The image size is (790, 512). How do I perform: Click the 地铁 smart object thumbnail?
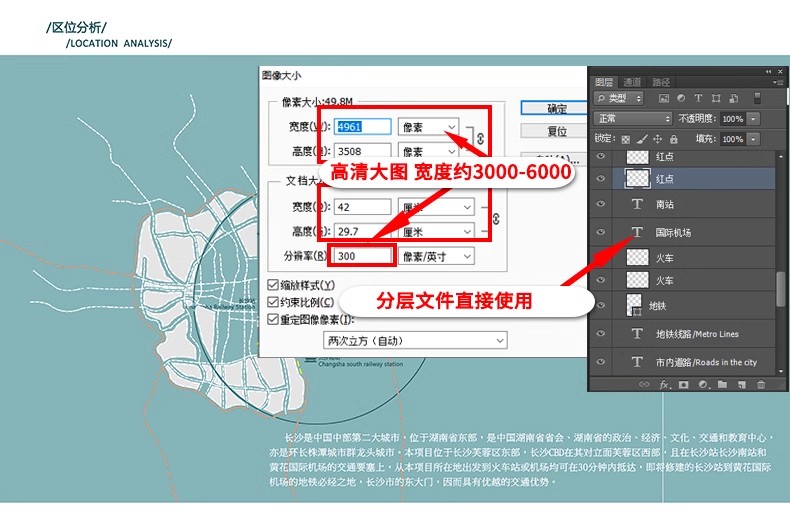coord(634,305)
